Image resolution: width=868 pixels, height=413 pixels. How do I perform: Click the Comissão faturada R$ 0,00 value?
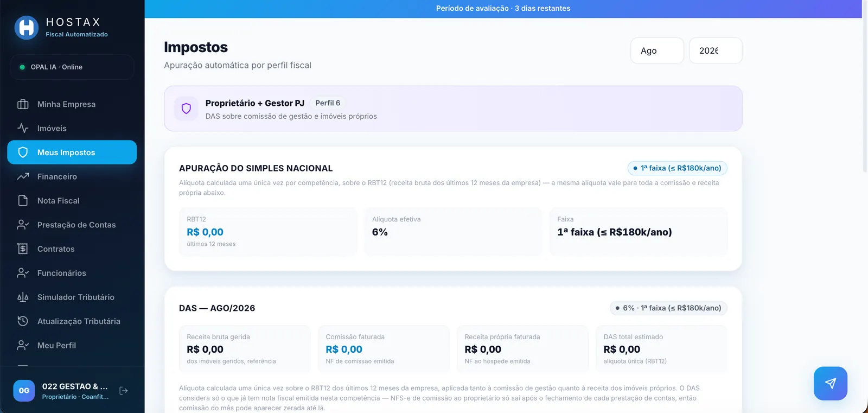click(344, 350)
